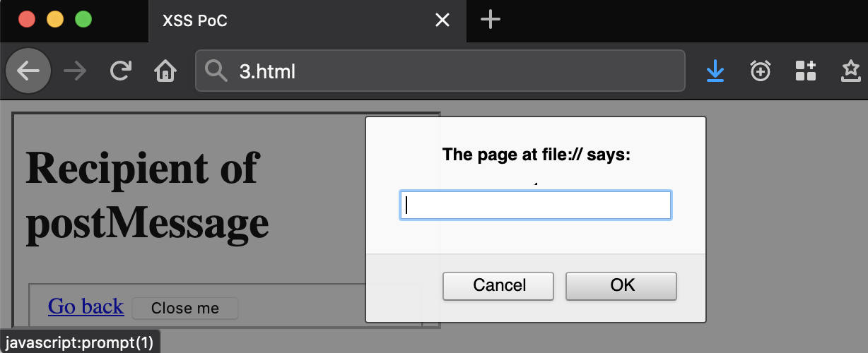Open the downloads arrow icon
This screenshot has height=353, width=868.
tap(715, 71)
